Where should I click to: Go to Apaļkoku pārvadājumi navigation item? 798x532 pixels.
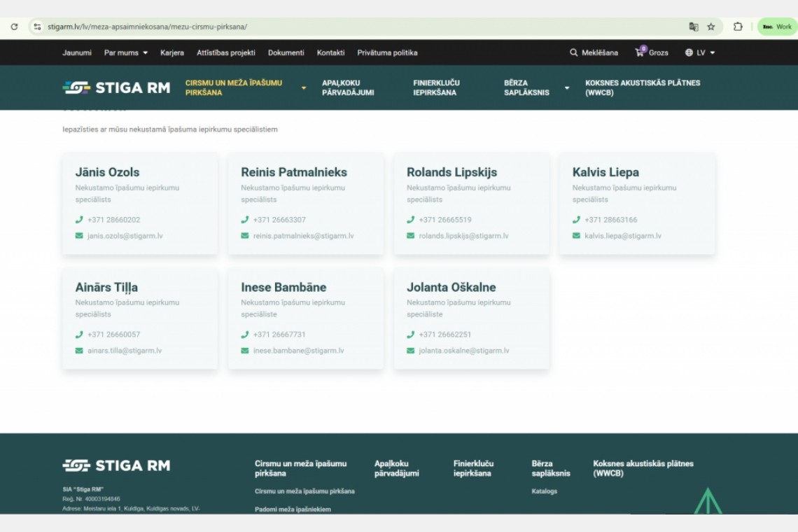click(348, 87)
